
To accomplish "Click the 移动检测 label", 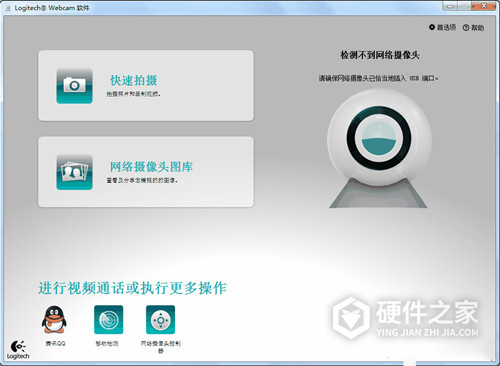I will pyautogui.click(x=107, y=343).
